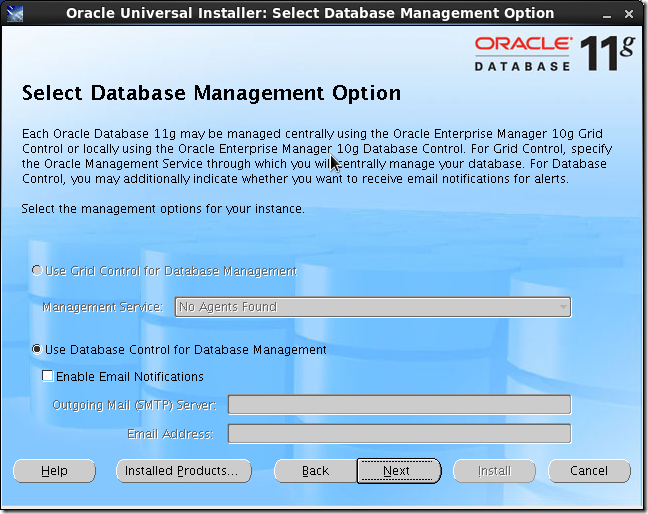Click the 'Outgoing Mail (SMTP) Server:' label
This screenshot has height=514, width=648.
[x=134, y=405]
